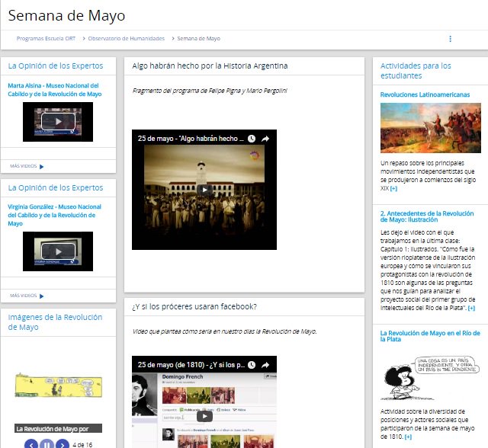The image size is (488, 448).
Task: Click the share arrow on the 1810 Facebook video
Action: pyautogui.click(x=265, y=365)
